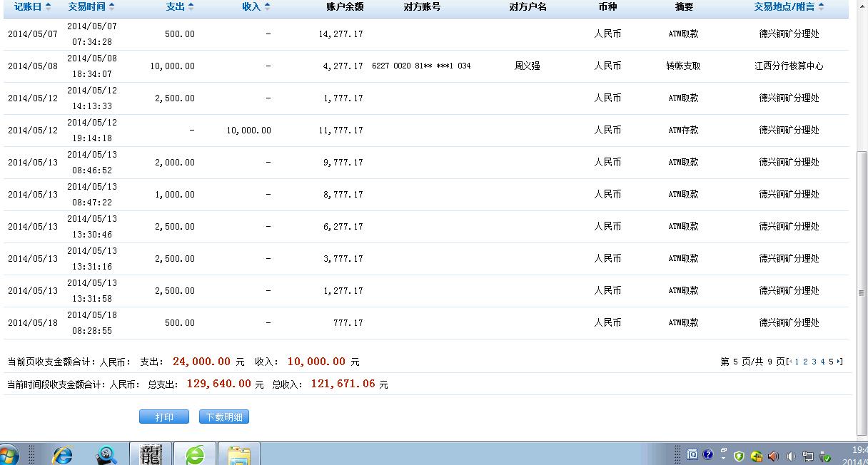
Task: Select 江西分行核算中心 location cell
Action: [x=789, y=66]
